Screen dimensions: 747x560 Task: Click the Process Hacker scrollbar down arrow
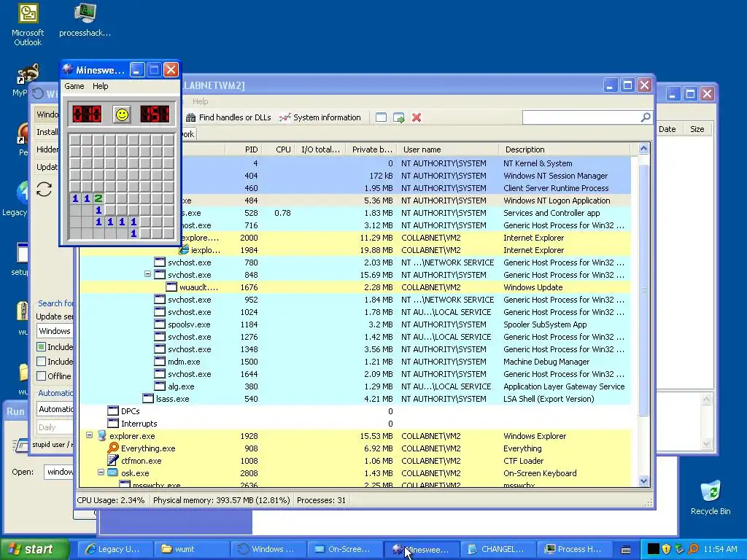pos(643,481)
